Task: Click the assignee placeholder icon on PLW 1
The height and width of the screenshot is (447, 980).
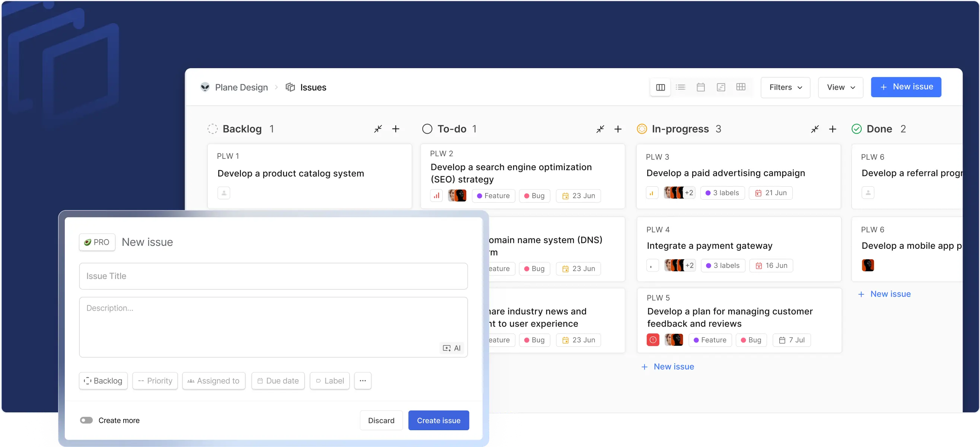Action: [224, 193]
